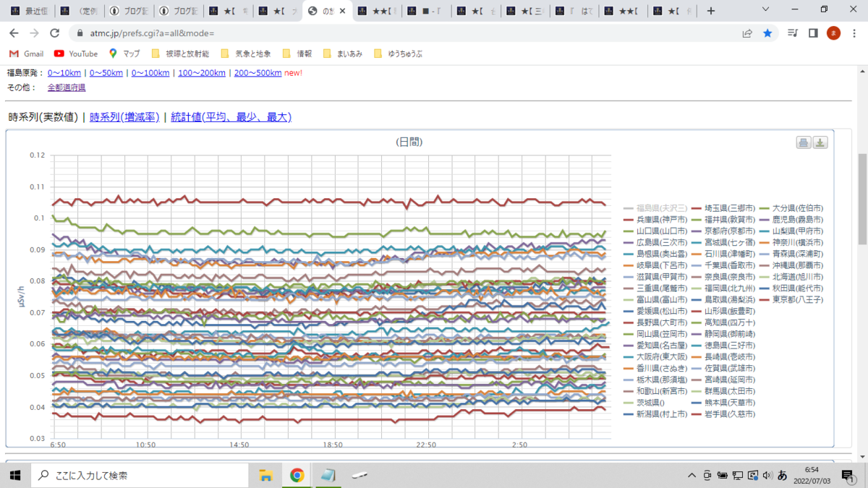The width and height of the screenshot is (868, 488).
Task: Open the tab search dropdown arrow
Action: 767,10
